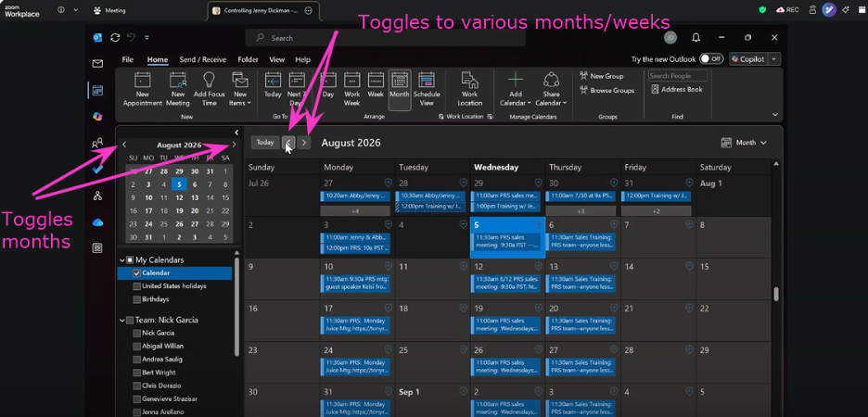
Task: Check the Birthdays calendar
Action: pyautogui.click(x=136, y=299)
